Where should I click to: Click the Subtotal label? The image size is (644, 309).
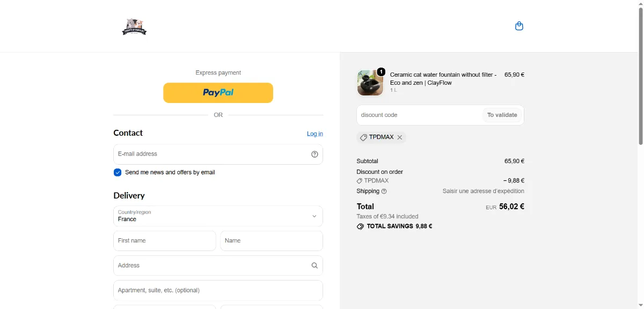367,161
